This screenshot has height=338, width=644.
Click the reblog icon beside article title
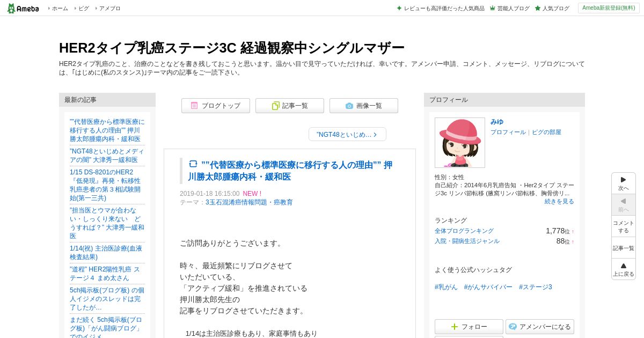193,164
